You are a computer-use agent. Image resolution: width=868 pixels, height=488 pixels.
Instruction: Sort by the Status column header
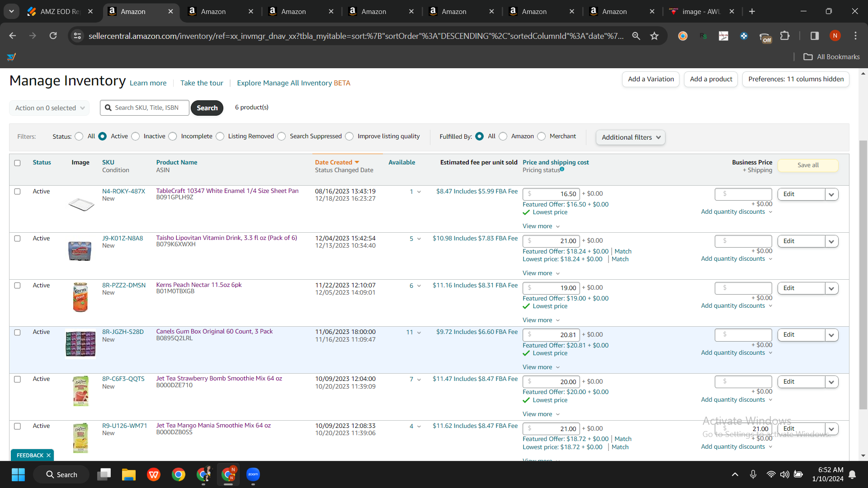[x=42, y=163]
